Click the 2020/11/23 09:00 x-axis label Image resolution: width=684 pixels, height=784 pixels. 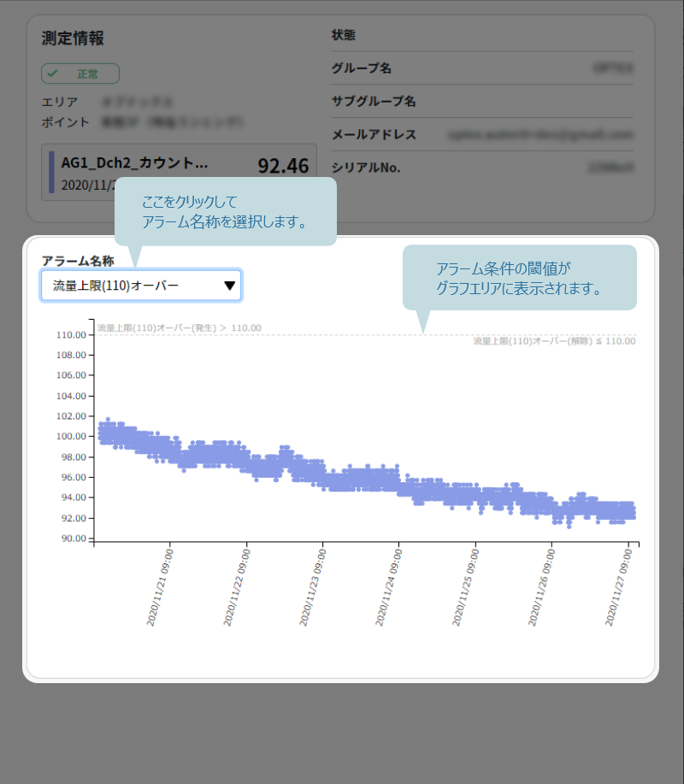pos(312,587)
